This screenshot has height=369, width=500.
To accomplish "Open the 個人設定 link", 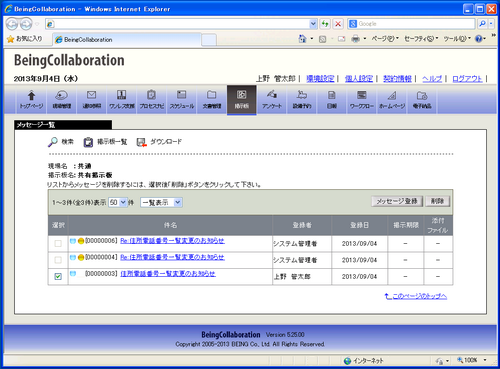I will pyautogui.click(x=359, y=79).
